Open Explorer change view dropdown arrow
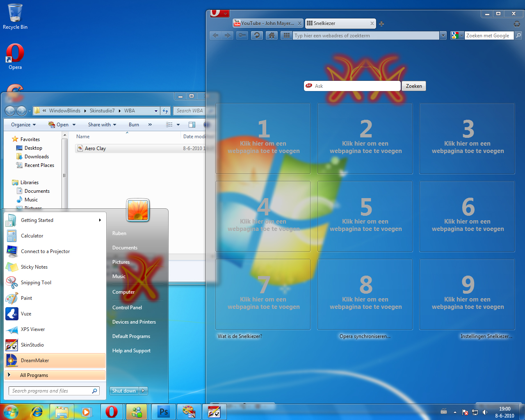Screen dimensions: 525x420 pos(178,125)
